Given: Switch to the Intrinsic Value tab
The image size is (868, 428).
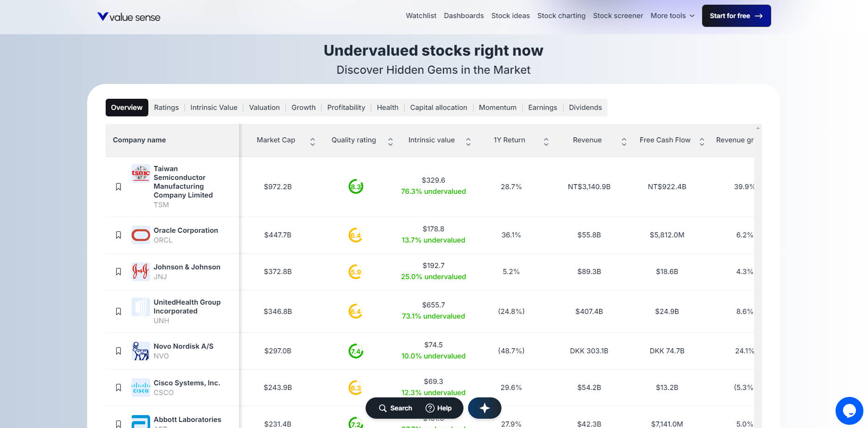Looking at the screenshot, I should [214, 108].
